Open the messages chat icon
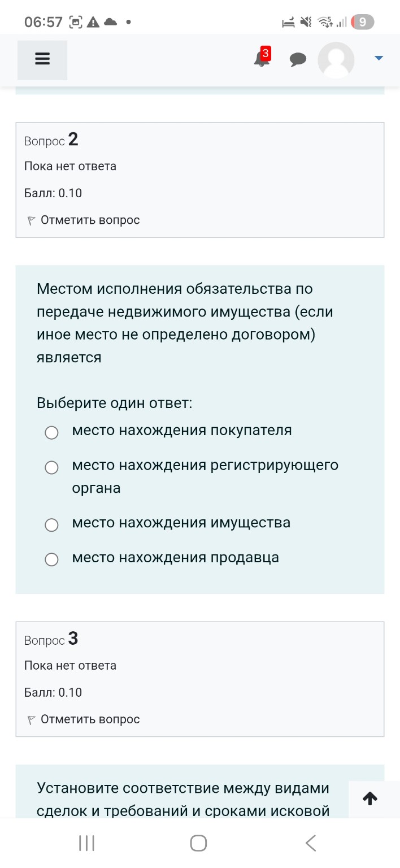This screenshot has height=868, width=400. click(x=298, y=59)
